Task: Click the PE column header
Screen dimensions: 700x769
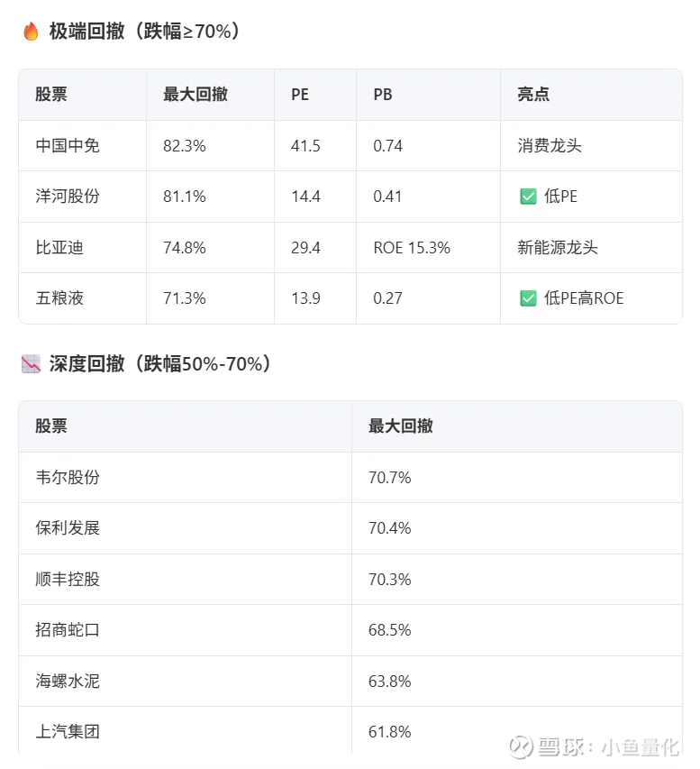Action: [x=300, y=95]
